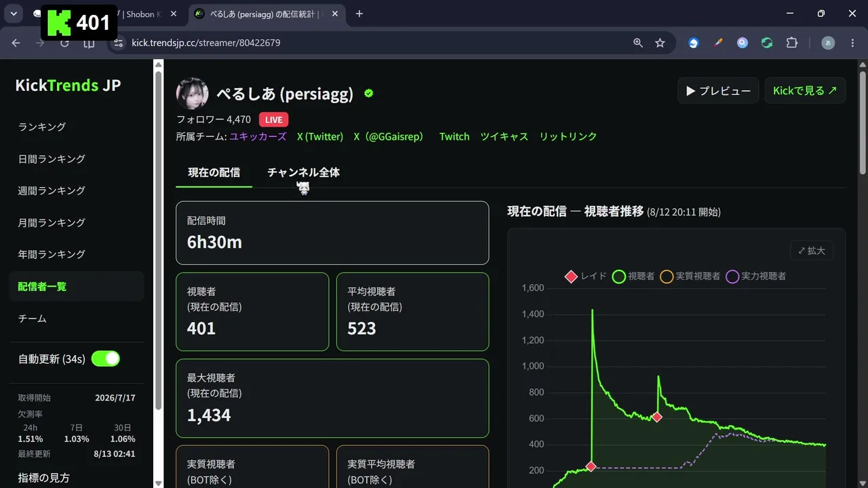Click the 指標の見方 heading
The image size is (868, 488).
44,478
